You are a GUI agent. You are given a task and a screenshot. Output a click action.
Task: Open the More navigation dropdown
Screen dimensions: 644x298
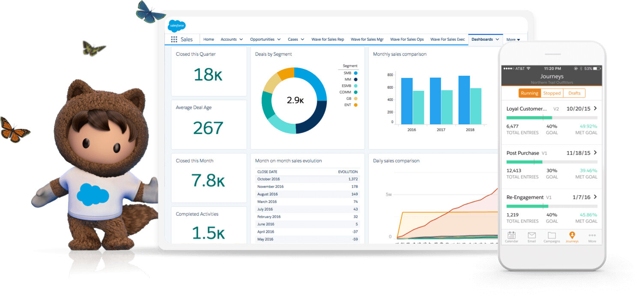click(513, 39)
